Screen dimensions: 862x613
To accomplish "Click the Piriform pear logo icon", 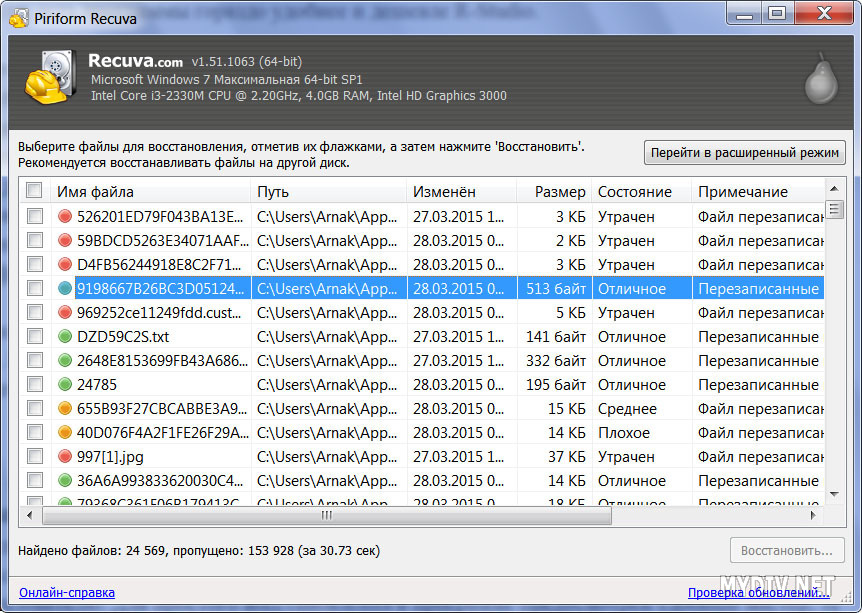I will coord(819,81).
